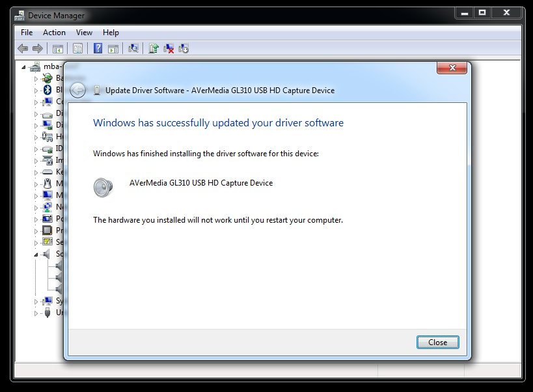Open the File menu

pos(27,33)
